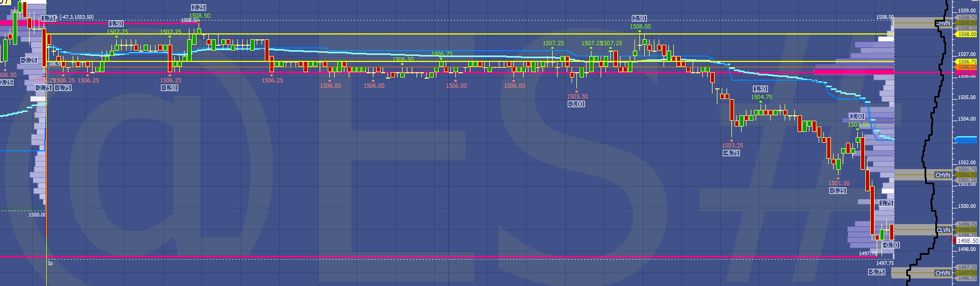Select the 1.75 box beside the last down candle

click(886, 203)
